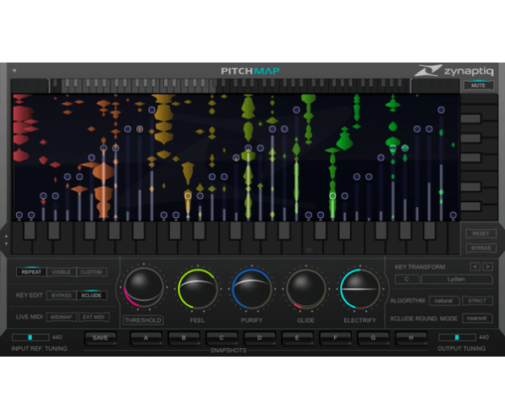This screenshot has width=505, height=420.
Task: Toggle the STRICT algorithm button
Action: pyautogui.click(x=477, y=301)
